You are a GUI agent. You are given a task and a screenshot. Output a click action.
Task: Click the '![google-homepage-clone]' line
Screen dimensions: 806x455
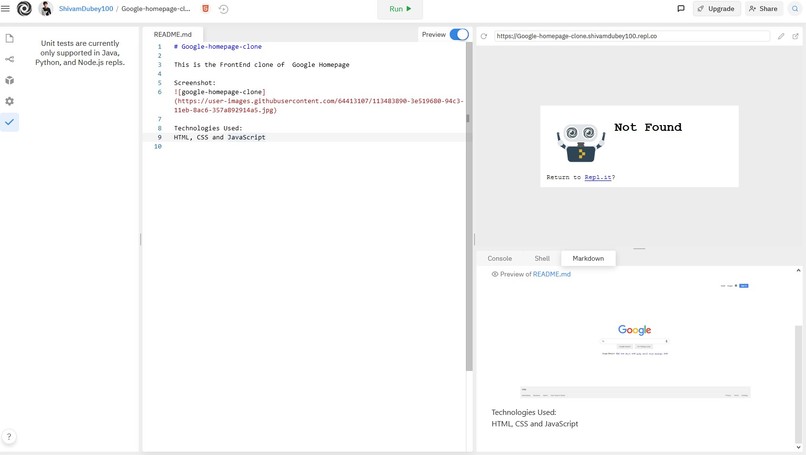click(x=219, y=92)
